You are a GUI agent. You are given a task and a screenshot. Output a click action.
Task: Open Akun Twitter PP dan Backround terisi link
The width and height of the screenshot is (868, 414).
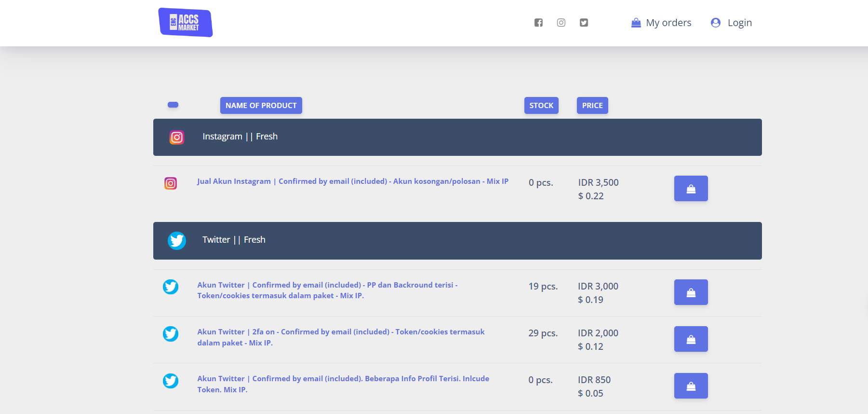pos(327,290)
